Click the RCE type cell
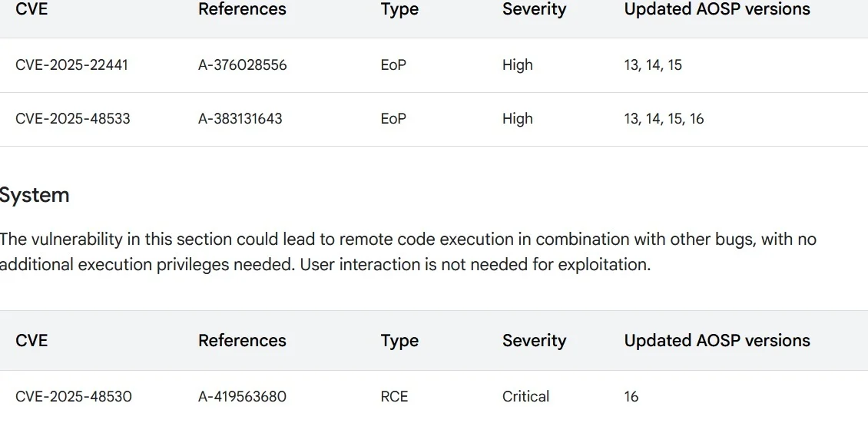Image resolution: width=868 pixels, height=423 pixels. tap(394, 397)
